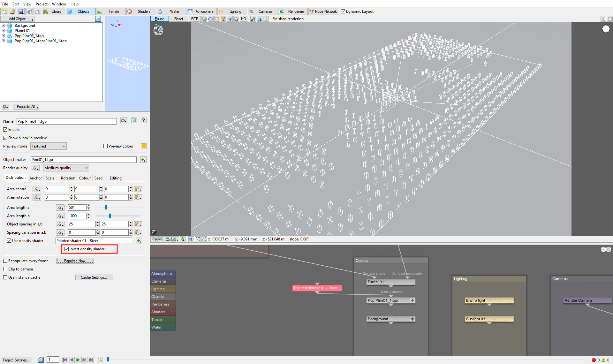Select the paint brush tool in preview toolbar

pyautogui.click(x=253, y=19)
